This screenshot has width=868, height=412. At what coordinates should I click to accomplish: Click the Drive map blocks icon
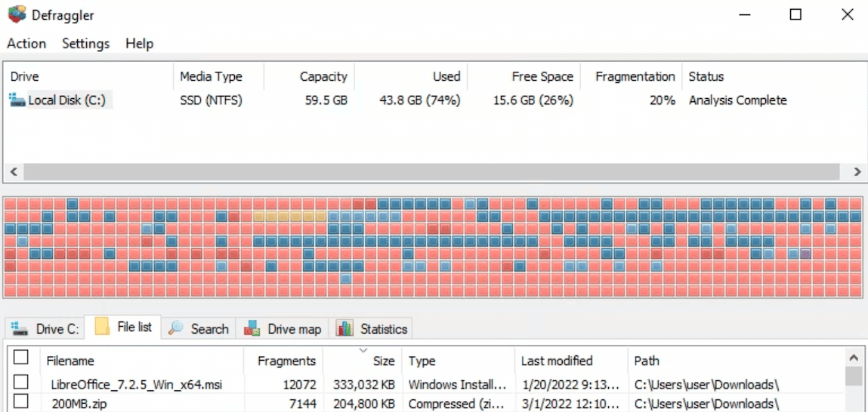[252, 329]
